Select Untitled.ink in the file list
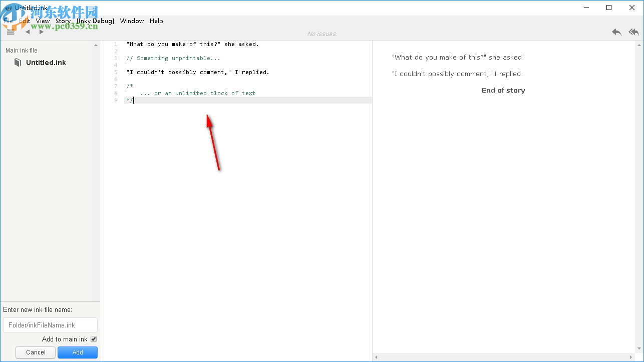 pyautogui.click(x=46, y=63)
